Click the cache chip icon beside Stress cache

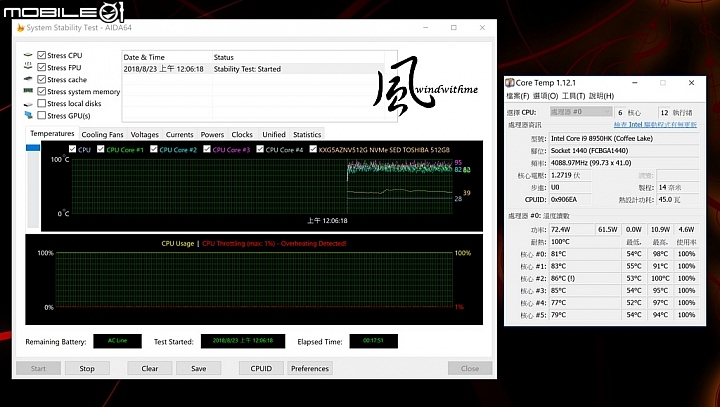tap(28, 79)
